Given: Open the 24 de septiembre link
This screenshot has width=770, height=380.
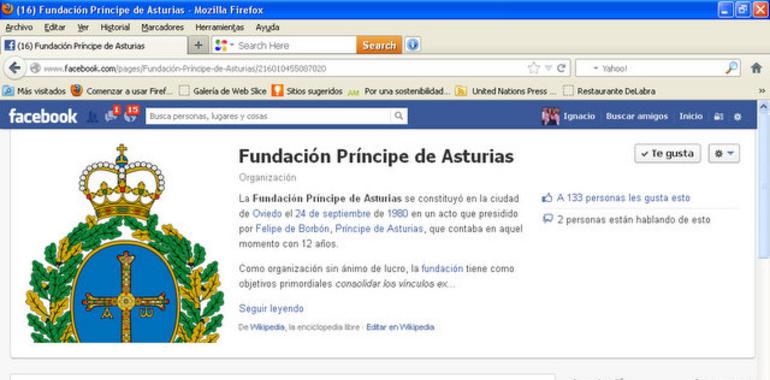Looking at the screenshot, I should [x=333, y=214].
